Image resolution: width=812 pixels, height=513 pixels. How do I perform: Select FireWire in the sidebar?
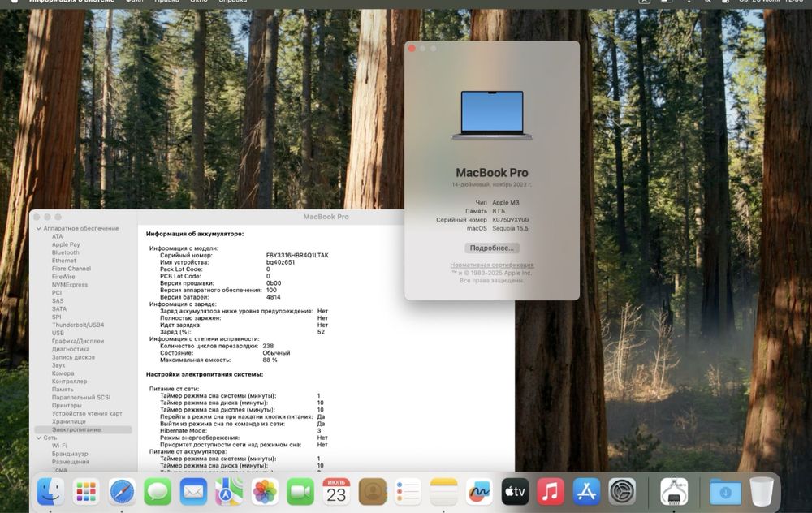pyautogui.click(x=63, y=277)
